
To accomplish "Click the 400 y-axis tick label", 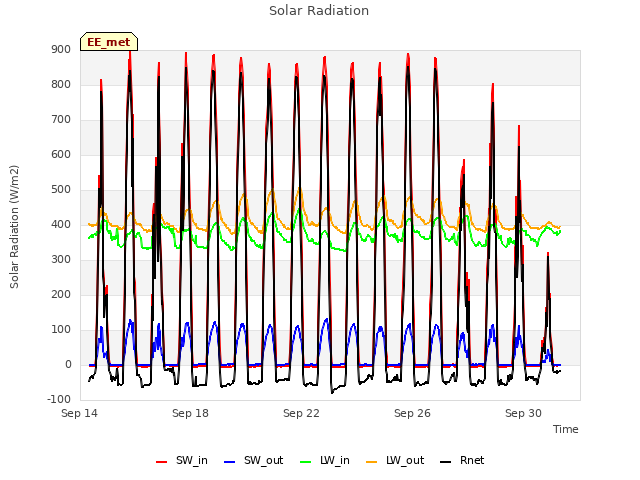I will [61, 225].
